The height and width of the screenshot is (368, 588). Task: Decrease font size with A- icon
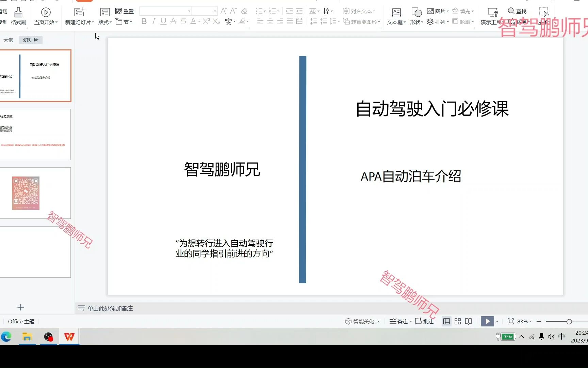click(233, 11)
